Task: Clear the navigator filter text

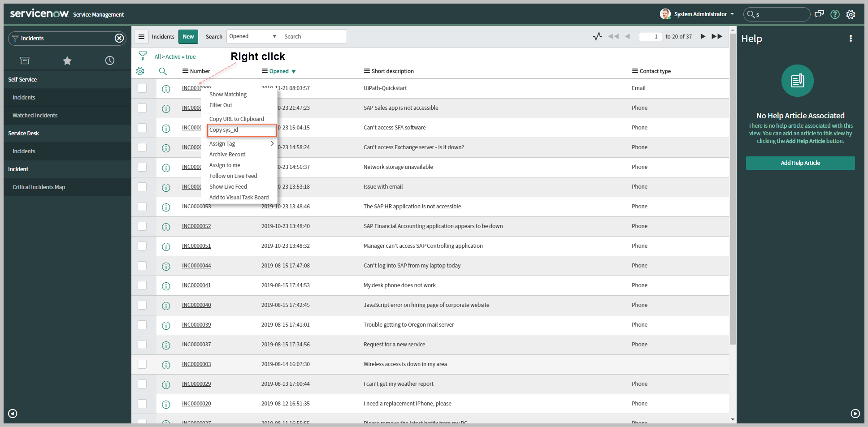Action: pyautogui.click(x=119, y=38)
